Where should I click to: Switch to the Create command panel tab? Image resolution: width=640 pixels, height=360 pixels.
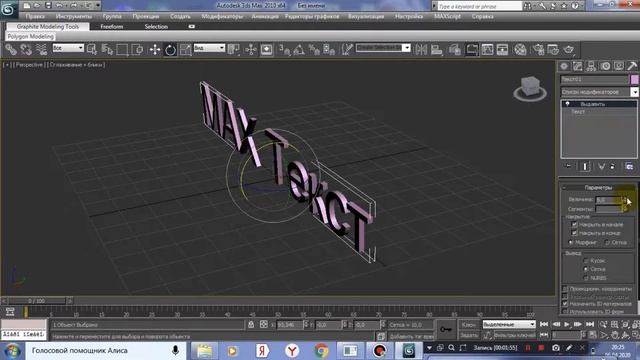coord(564,66)
